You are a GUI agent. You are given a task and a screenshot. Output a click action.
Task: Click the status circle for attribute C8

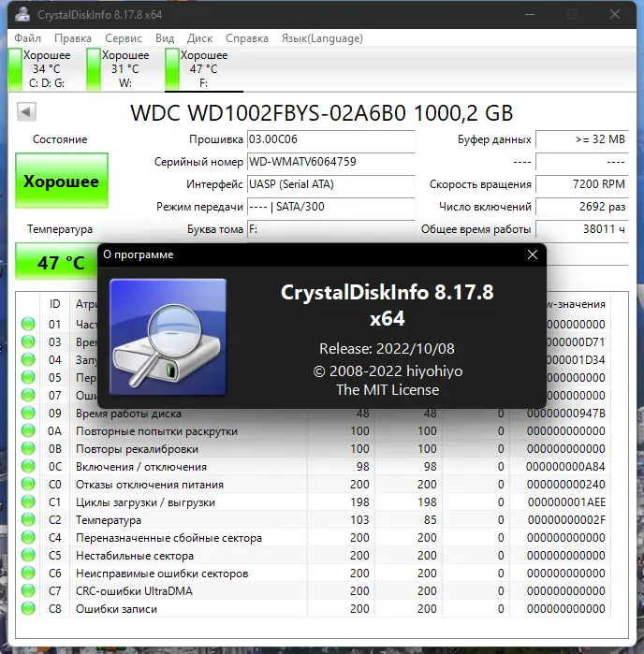point(28,608)
